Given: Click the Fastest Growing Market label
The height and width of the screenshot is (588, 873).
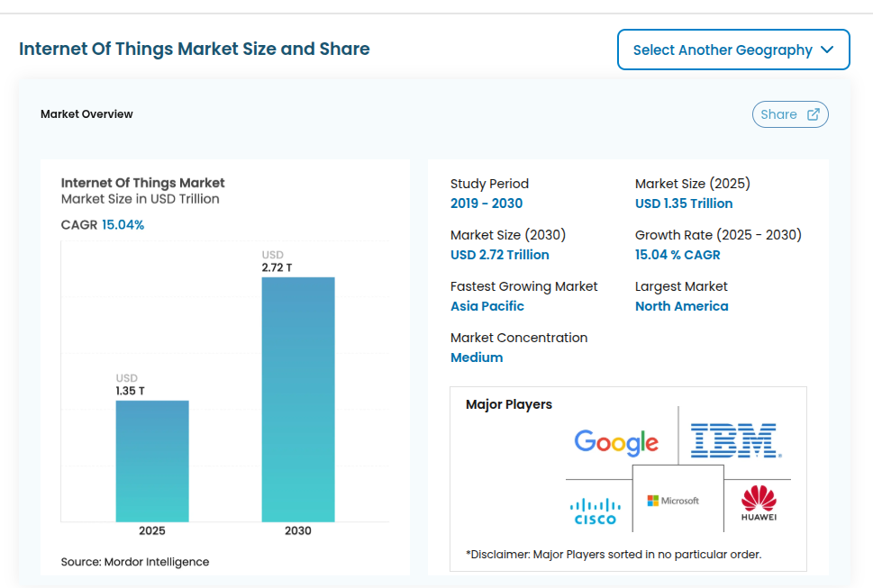Looking at the screenshot, I should pyautogui.click(x=524, y=286).
